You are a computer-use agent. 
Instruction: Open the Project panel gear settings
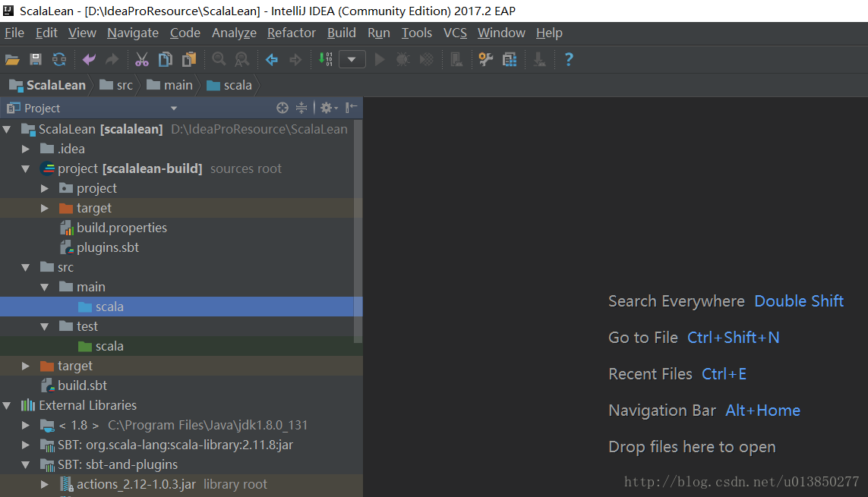coord(328,108)
